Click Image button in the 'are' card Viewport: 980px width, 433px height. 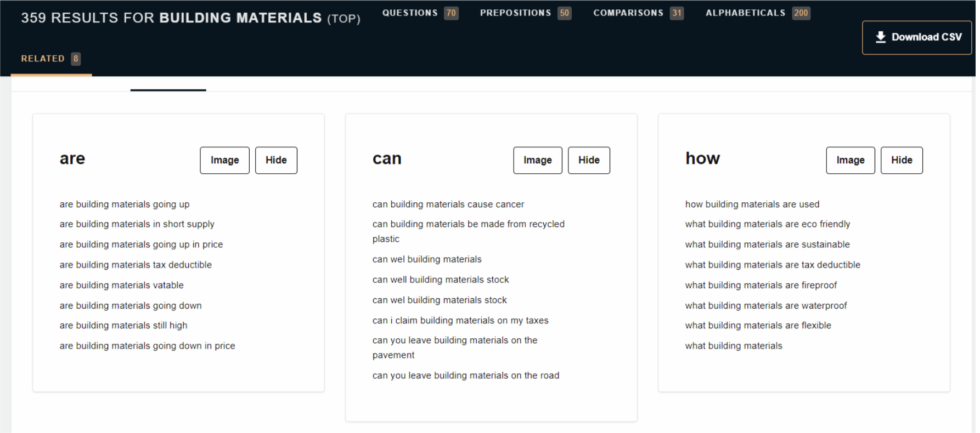coord(224,160)
